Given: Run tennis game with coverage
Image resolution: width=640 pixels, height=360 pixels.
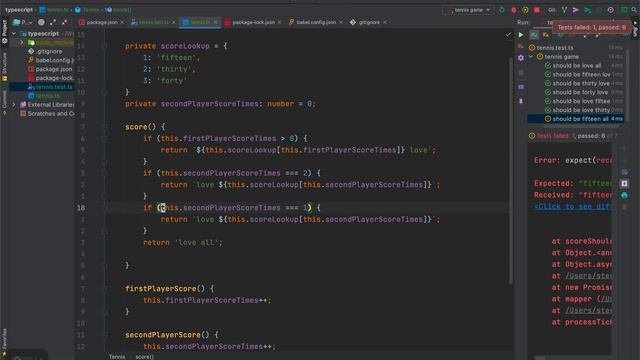Looking at the screenshot, I should pos(525,10).
